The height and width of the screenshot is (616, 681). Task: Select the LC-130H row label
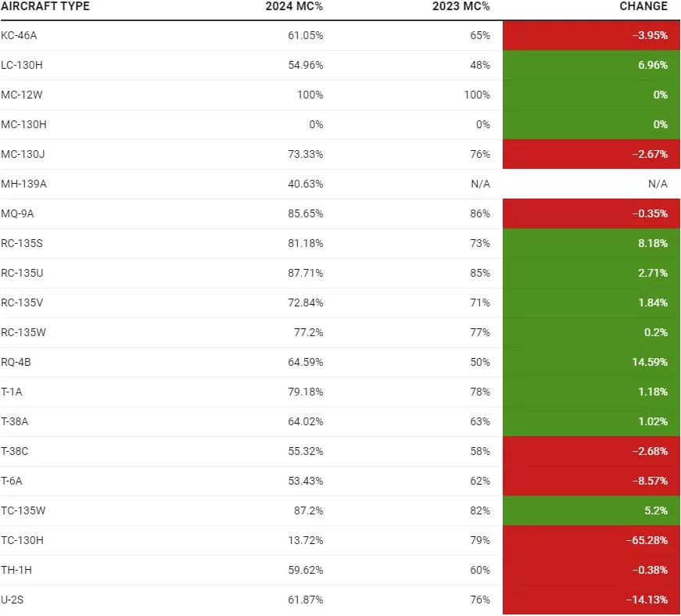[x=22, y=66]
